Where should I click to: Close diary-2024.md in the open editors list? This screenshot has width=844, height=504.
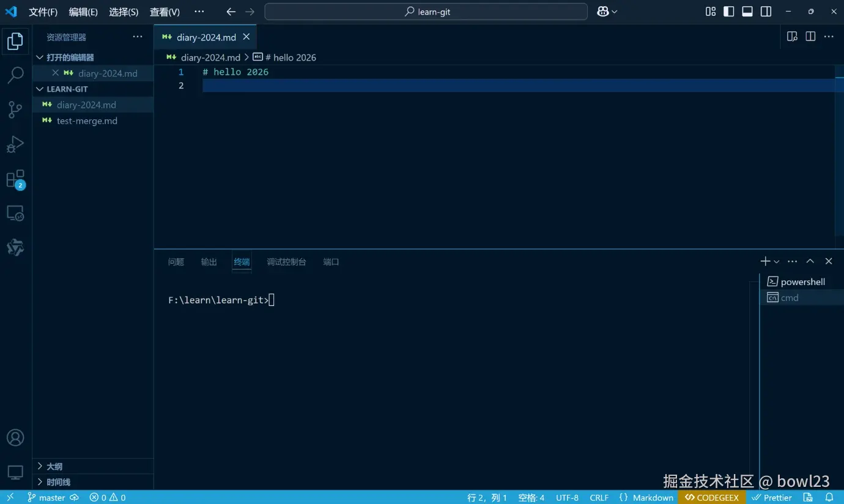(56, 73)
